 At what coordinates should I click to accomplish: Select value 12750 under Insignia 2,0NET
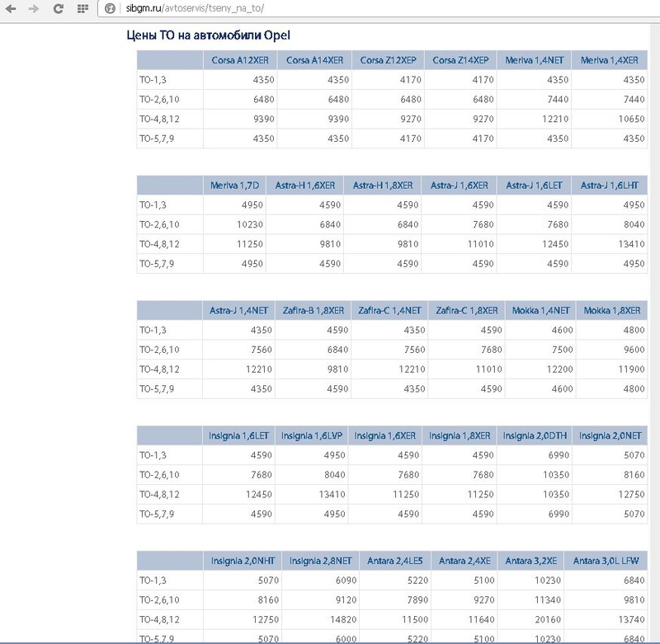point(631,494)
